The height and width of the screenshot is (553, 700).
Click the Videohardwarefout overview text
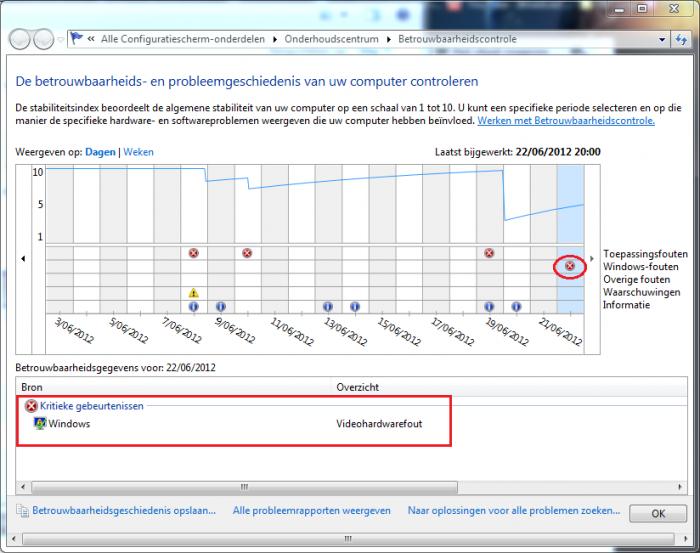click(379, 424)
